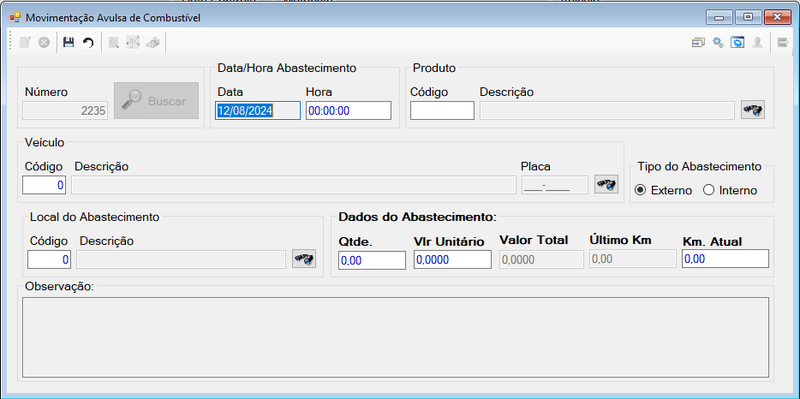Click the greyed-out cancel circle-X toolbar icon
This screenshot has height=399, width=800.
pos(44,43)
